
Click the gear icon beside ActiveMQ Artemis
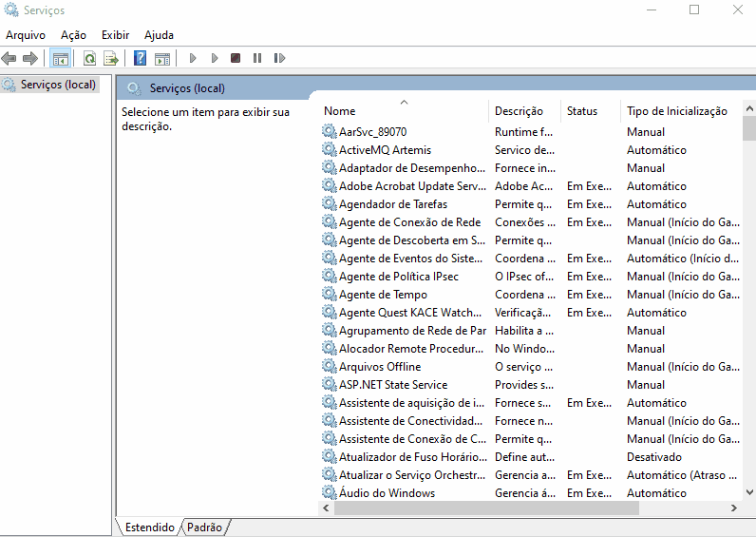point(329,149)
